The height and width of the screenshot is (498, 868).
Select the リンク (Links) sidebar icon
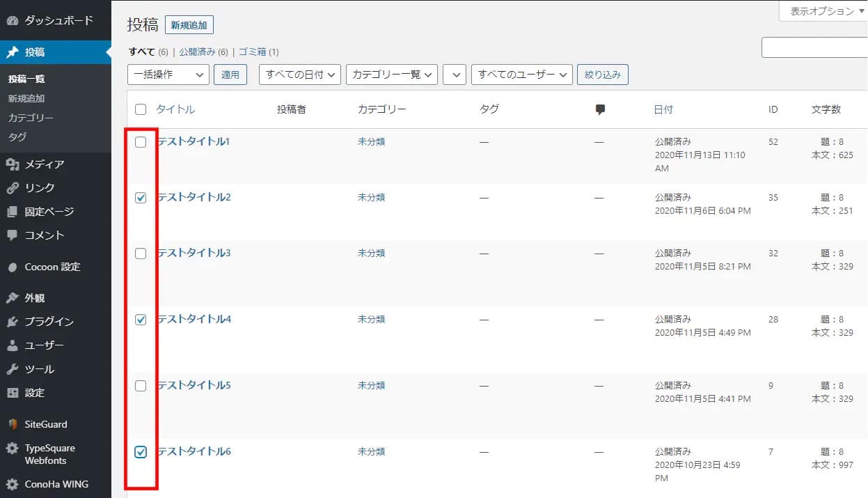13,187
